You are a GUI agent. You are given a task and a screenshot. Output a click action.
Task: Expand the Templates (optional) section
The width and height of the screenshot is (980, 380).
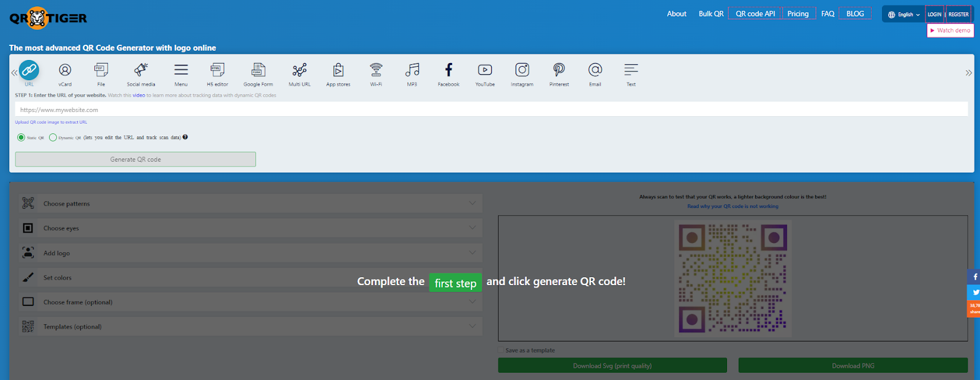(x=250, y=326)
